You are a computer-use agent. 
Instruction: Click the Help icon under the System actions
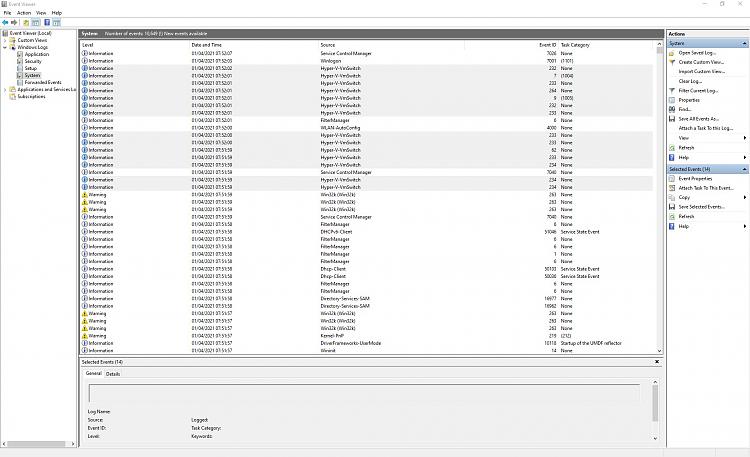click(672, 157)
